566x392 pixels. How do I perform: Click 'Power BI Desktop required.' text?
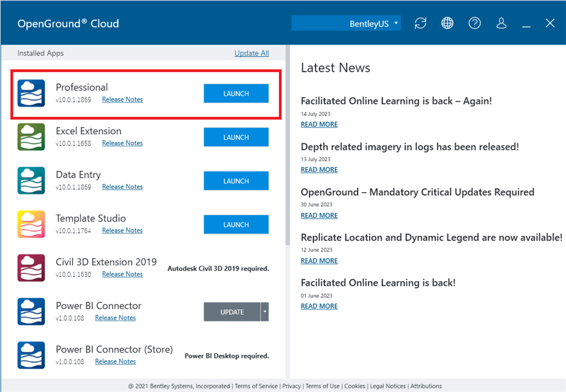(x=226, y=356)
